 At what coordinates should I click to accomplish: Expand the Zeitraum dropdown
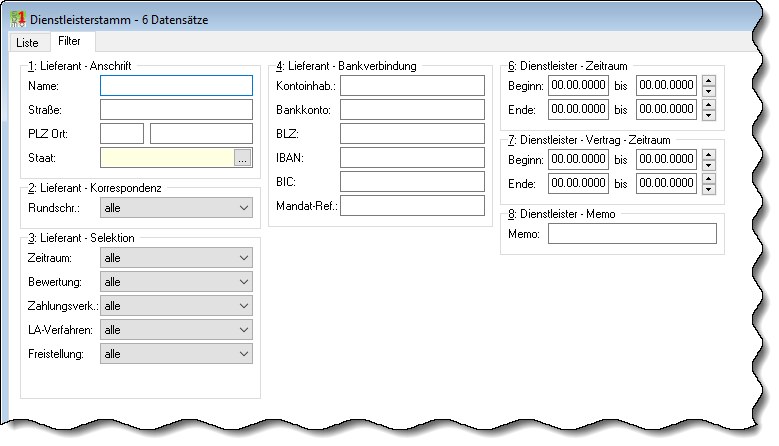pos(176,258)
